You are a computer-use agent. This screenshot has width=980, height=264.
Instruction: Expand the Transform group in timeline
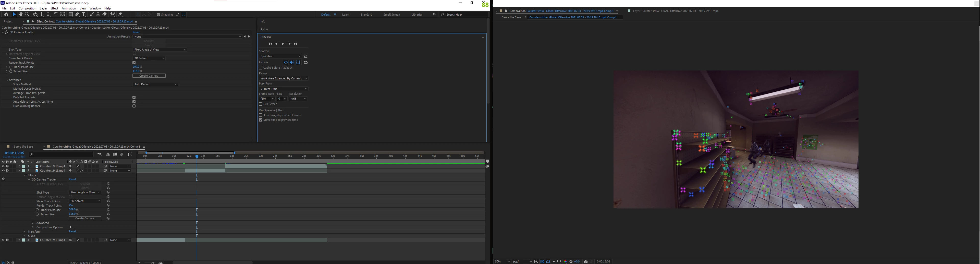point(24,232)
